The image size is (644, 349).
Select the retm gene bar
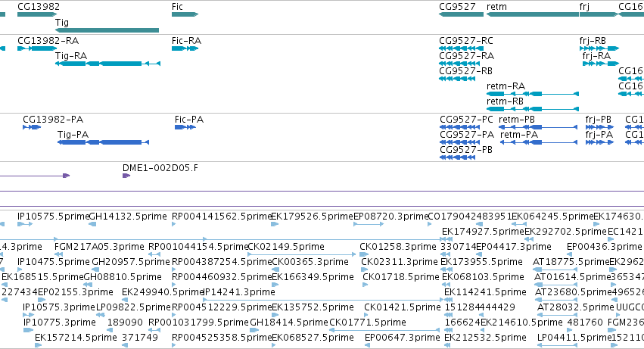[x=533, y=14]
